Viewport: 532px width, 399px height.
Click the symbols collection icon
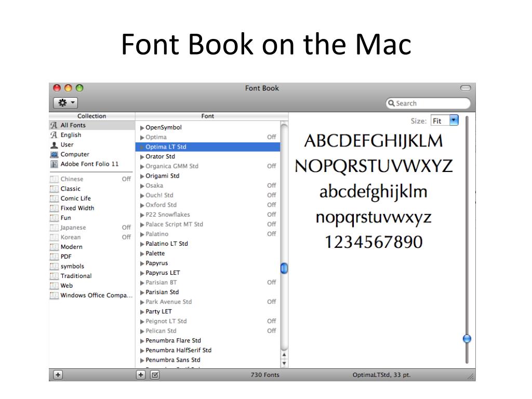click(54, 267)
